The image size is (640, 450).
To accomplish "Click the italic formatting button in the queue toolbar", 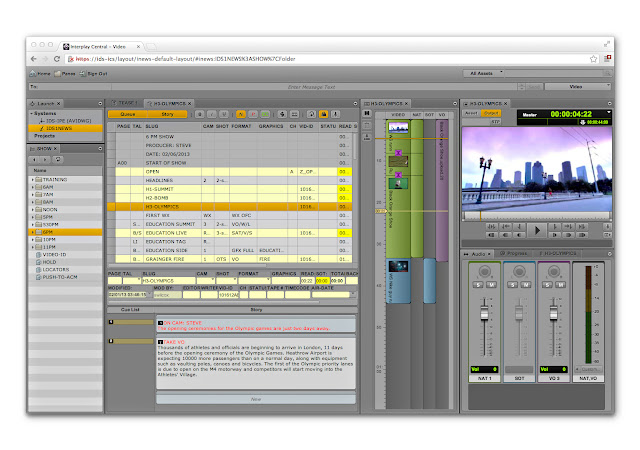I will [211, 114].
